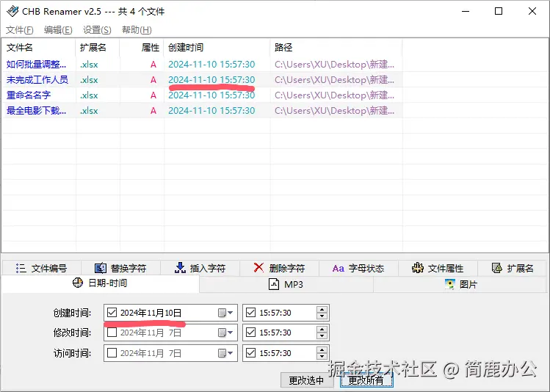Open the 设置(S) menu
The height and width of the screenshot is (392, 550).
[x=97, y=30]
